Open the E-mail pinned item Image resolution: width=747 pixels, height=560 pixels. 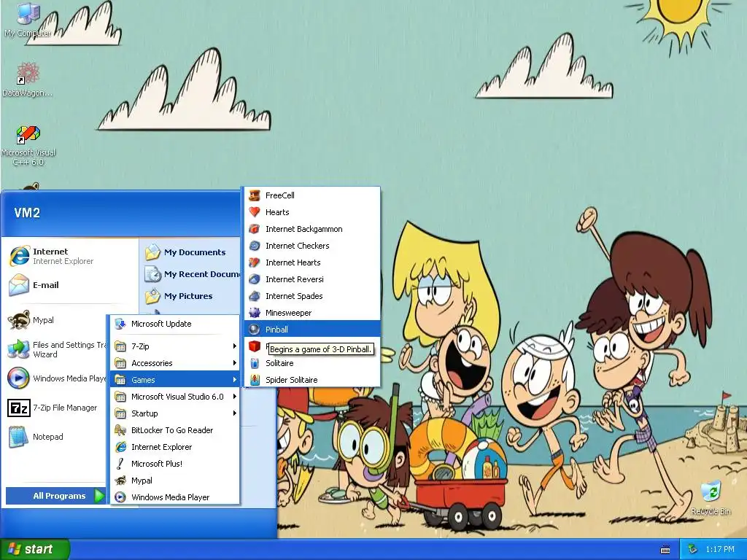coord(71,285)
